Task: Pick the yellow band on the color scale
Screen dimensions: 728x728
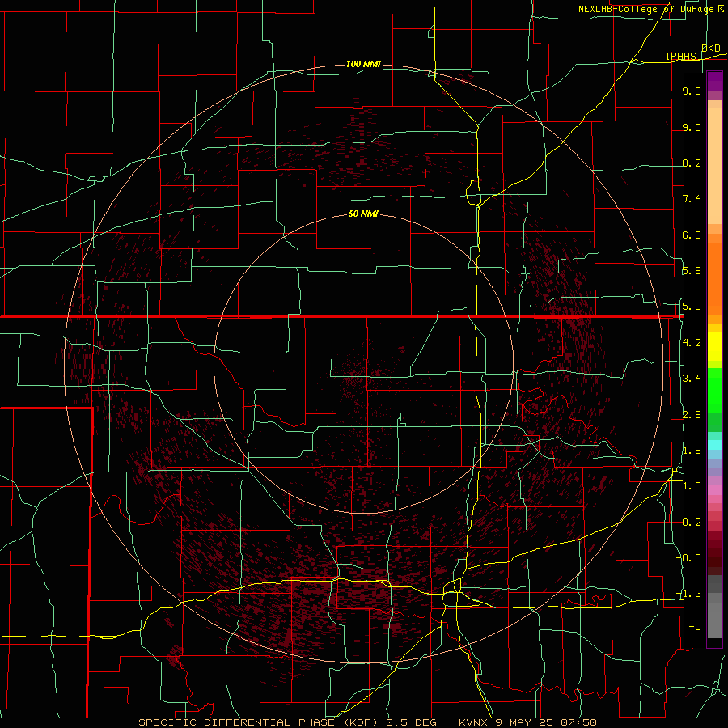Action: [714, 346]
